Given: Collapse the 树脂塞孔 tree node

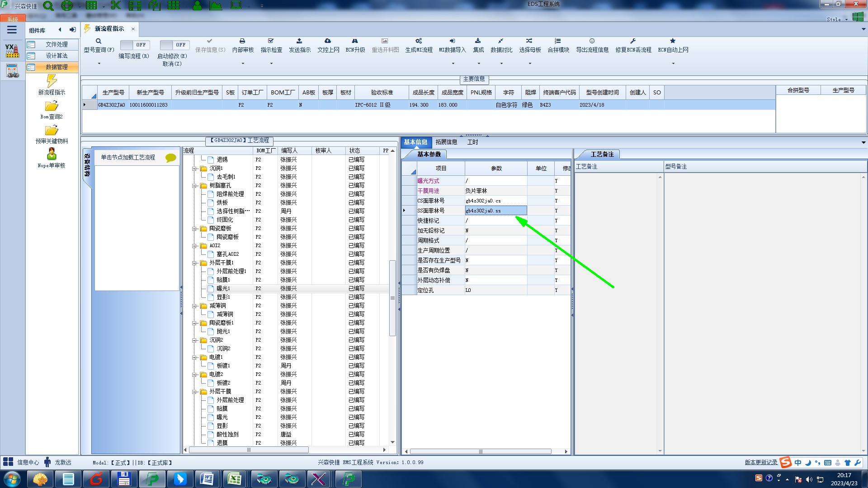Looking at the screenshot, I should 195,186.
